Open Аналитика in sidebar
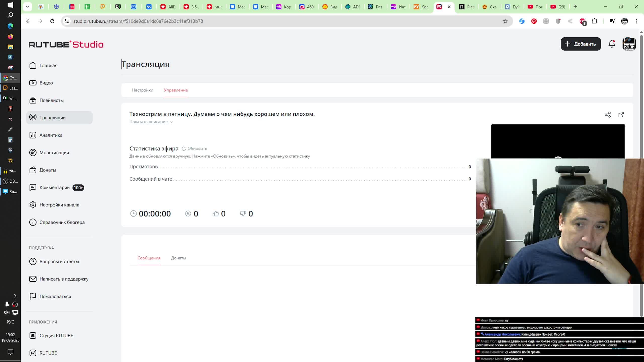 point(51,135)
